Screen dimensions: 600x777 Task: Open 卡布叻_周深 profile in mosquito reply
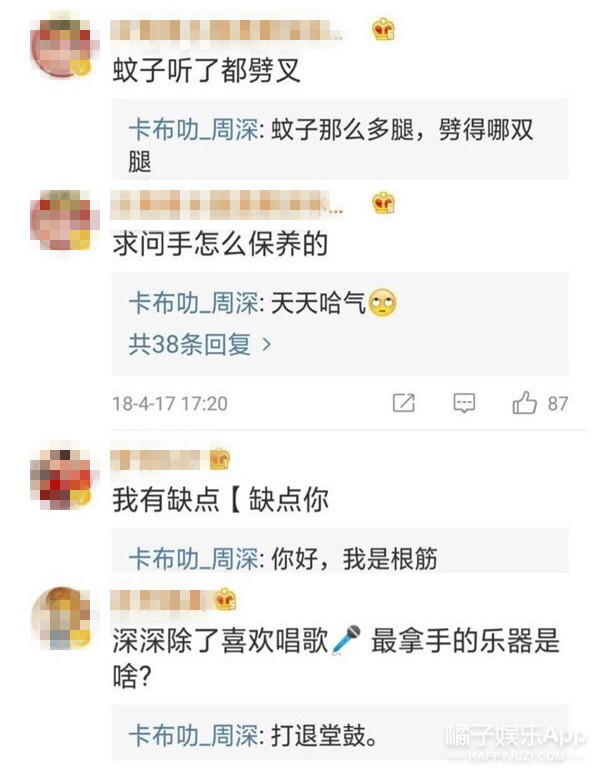point(193,130)
